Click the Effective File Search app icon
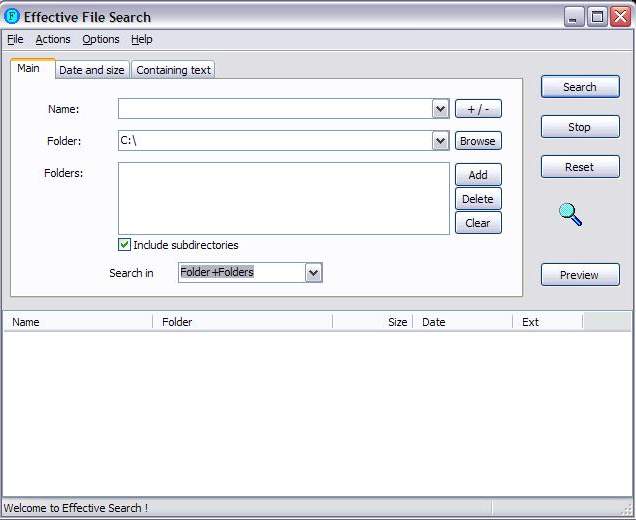 click(12, 16)
